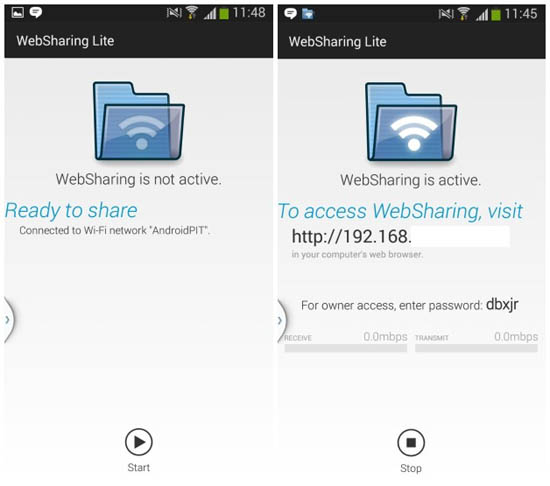Tap the Transmit bandwidth bar

coord(476,348)
